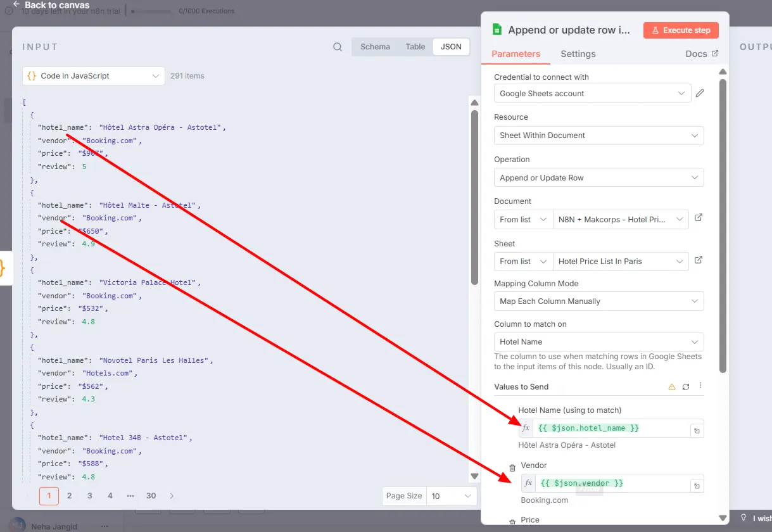Viewport: 772px width, 532px height.
Task: Open the Operation dropdown
Action: click(x=598, y=177)
